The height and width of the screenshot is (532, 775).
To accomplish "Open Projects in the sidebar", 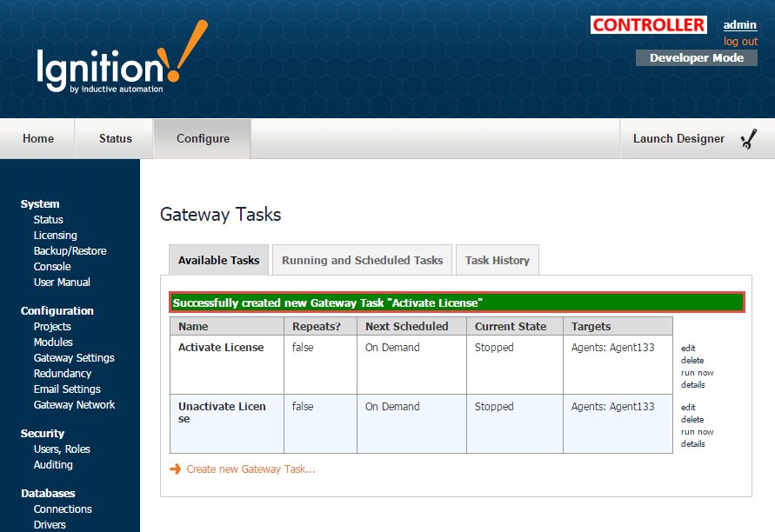I will click(x=52, y=327).
